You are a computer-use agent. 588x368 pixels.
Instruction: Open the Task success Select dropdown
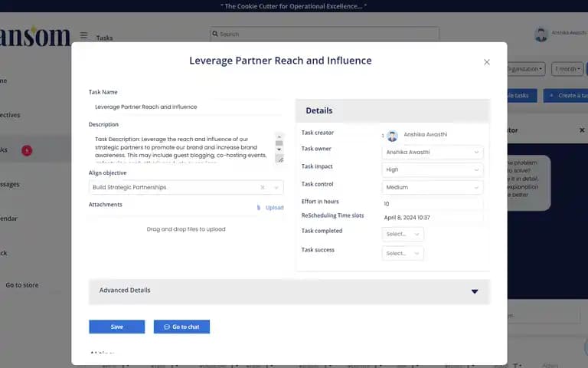(x=403, y=254)
